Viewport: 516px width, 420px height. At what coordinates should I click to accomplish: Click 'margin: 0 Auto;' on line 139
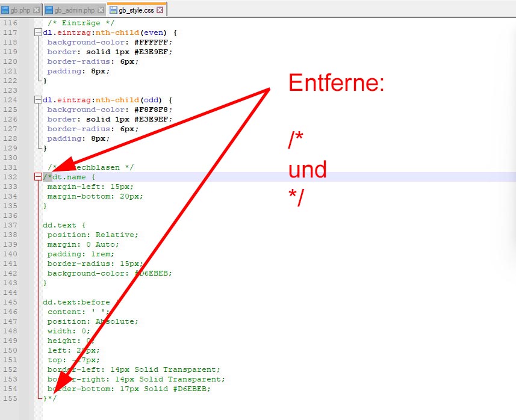coord(83,244)
